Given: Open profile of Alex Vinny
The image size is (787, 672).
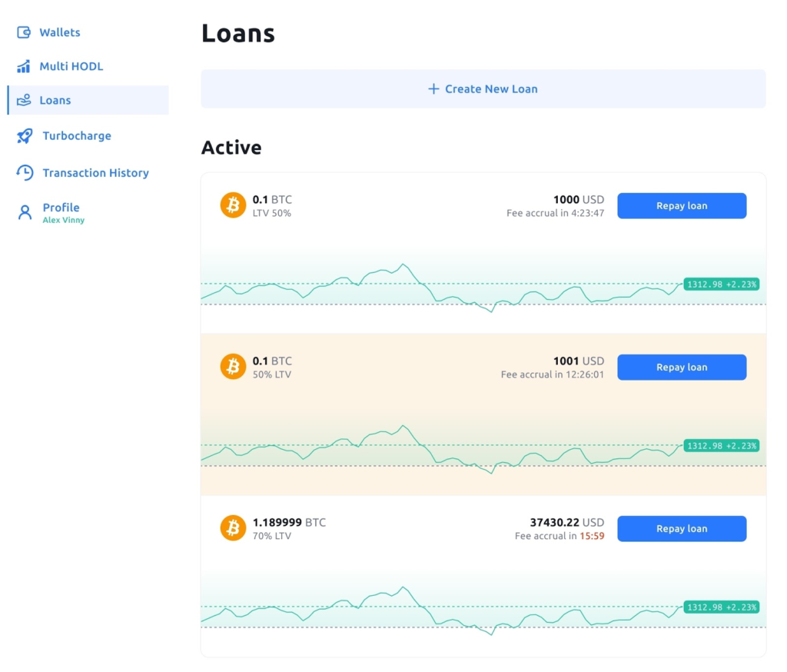Looking at the screenshot, I should 61,211.
